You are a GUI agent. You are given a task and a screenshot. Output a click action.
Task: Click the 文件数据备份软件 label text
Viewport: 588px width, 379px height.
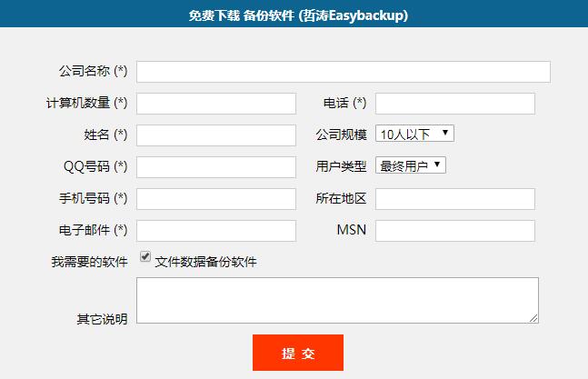point(206,262)
